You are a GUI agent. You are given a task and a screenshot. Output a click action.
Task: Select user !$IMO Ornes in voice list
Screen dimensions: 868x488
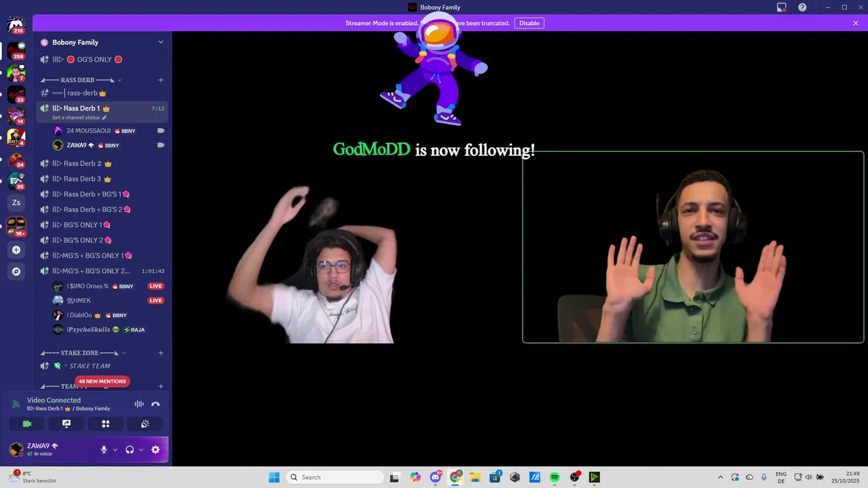click(109, 286)
